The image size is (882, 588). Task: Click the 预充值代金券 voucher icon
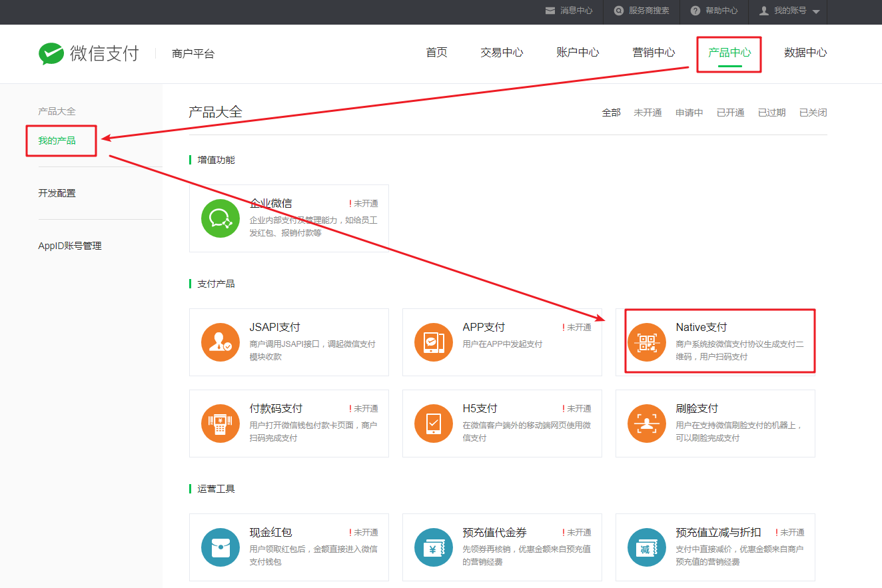pyautogui.click(x=434, y=547)
